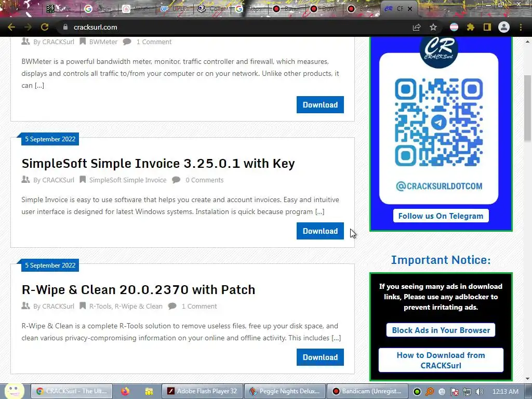532x399 pixels.
Task: Click the author icon on the Simple Invoice post
Action: [x=25, y=179]
